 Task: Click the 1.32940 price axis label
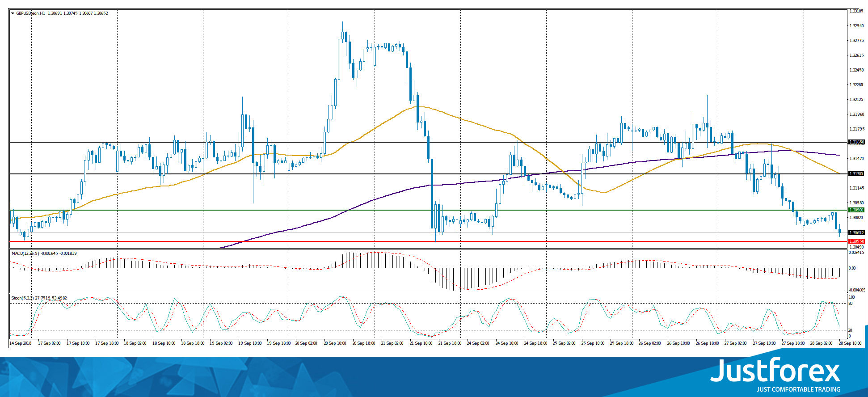[856, 26]
